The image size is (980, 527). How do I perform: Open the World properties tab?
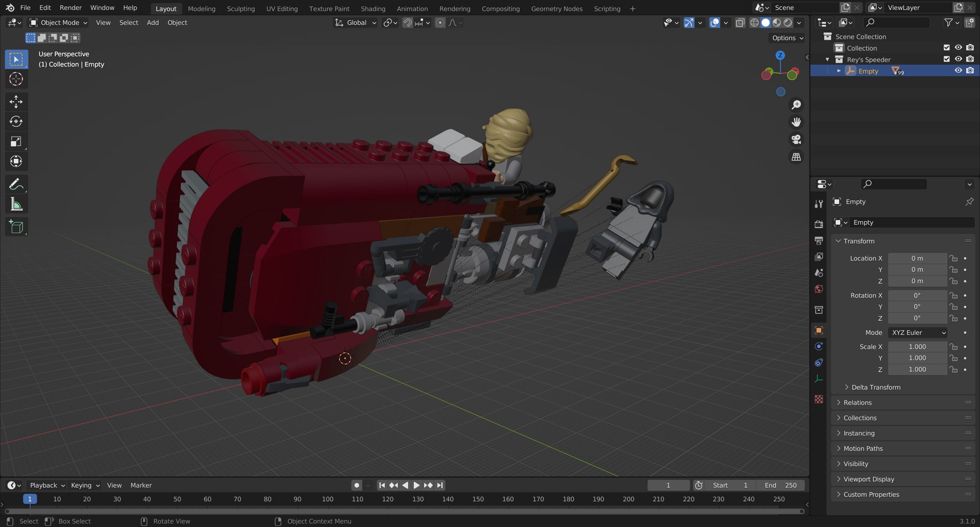pyautogui.click(x=819, y=289)
